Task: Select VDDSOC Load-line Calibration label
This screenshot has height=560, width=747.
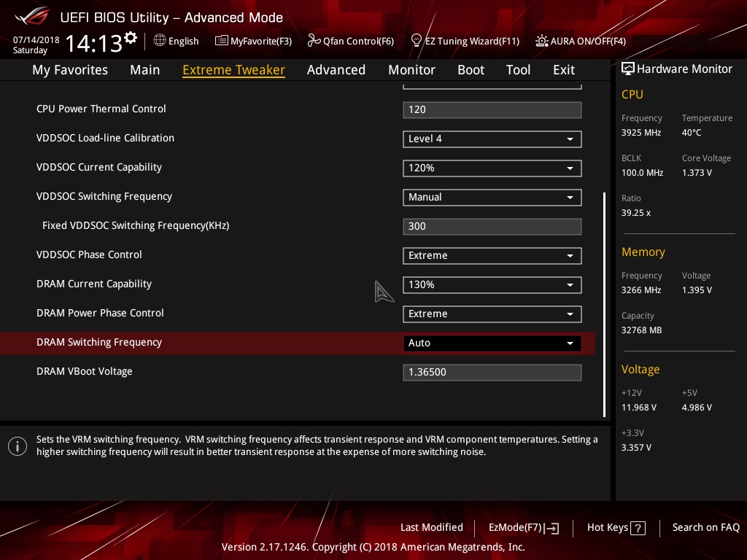Action: tap(105, 138)
